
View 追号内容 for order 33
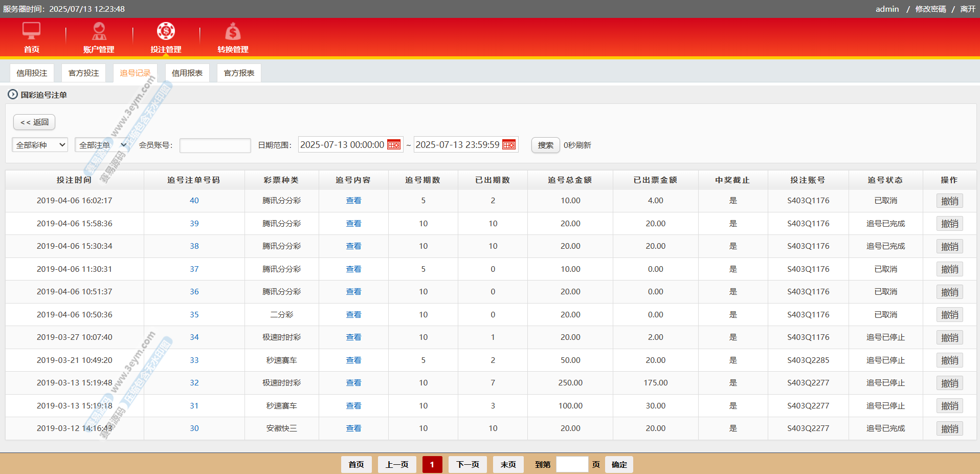353,360
